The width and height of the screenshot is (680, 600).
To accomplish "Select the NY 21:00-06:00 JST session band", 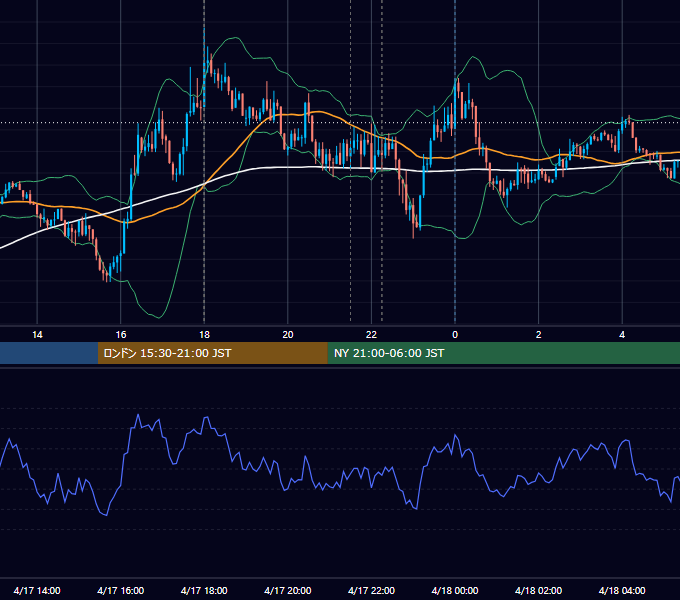I will tap(503, 353).
